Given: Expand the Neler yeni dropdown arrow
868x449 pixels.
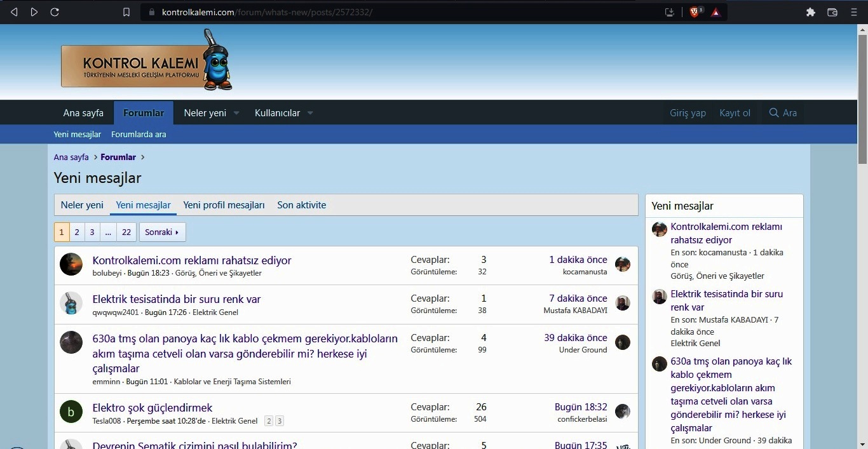Looking at the screenshot, I should [x=236, y=113].
